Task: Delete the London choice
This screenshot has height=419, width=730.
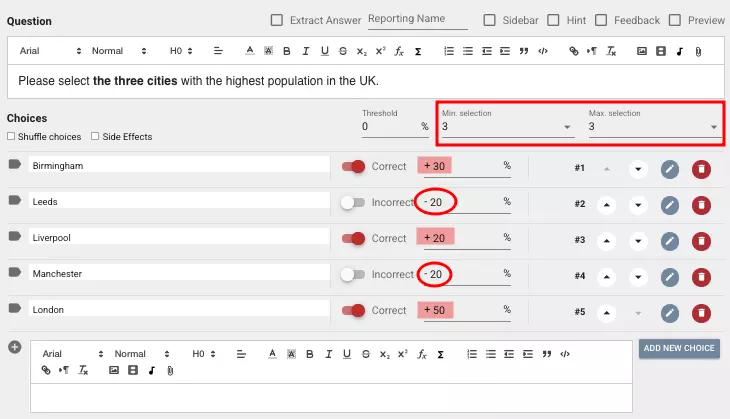Action: [x=701, y=313]
